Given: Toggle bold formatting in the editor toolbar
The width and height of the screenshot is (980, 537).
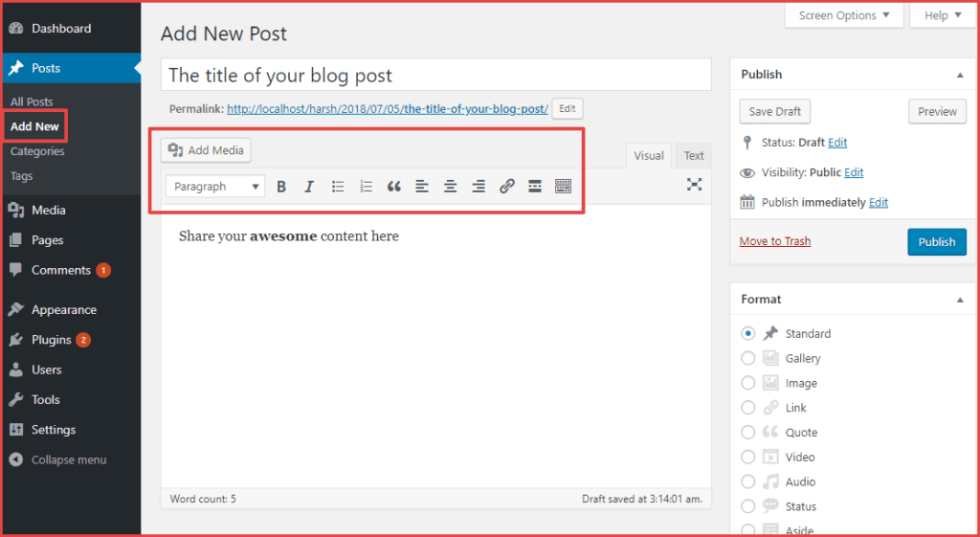Looking at the screenshot, I should click(281, 187).
